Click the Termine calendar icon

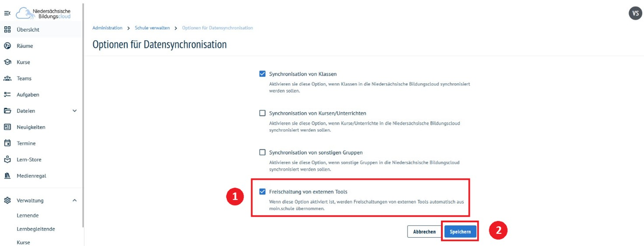coord(7,143)
